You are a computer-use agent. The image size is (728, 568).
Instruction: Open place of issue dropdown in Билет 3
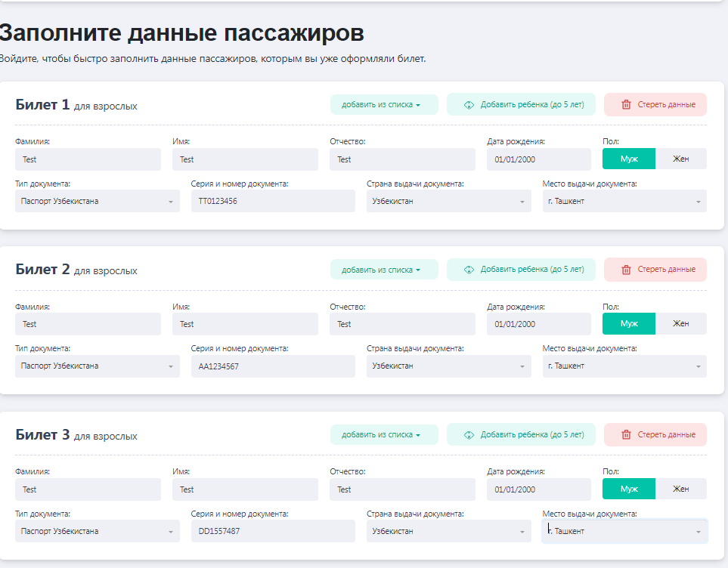tap(624, 531)
